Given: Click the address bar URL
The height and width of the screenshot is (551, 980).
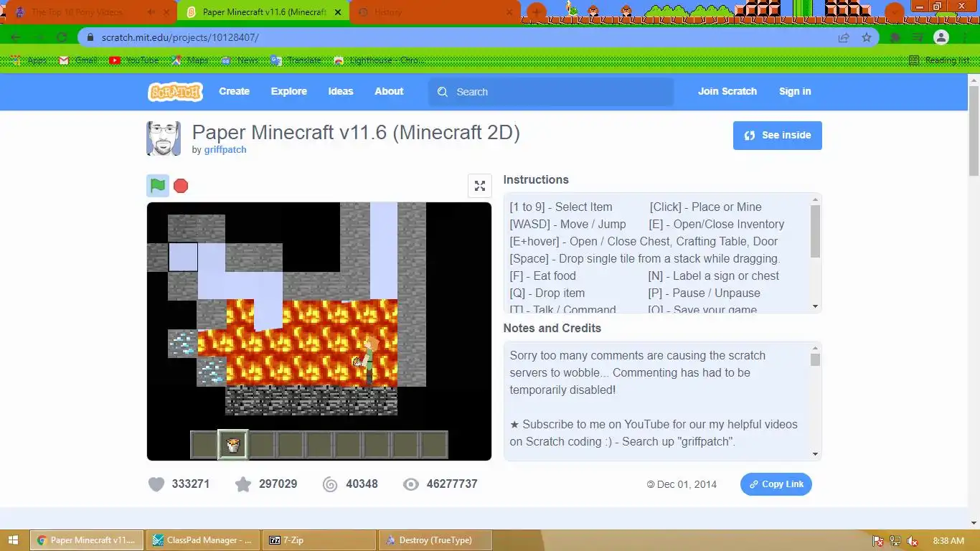Looking at the screenshot, I should pyautogui.click(x=180, y=37).
